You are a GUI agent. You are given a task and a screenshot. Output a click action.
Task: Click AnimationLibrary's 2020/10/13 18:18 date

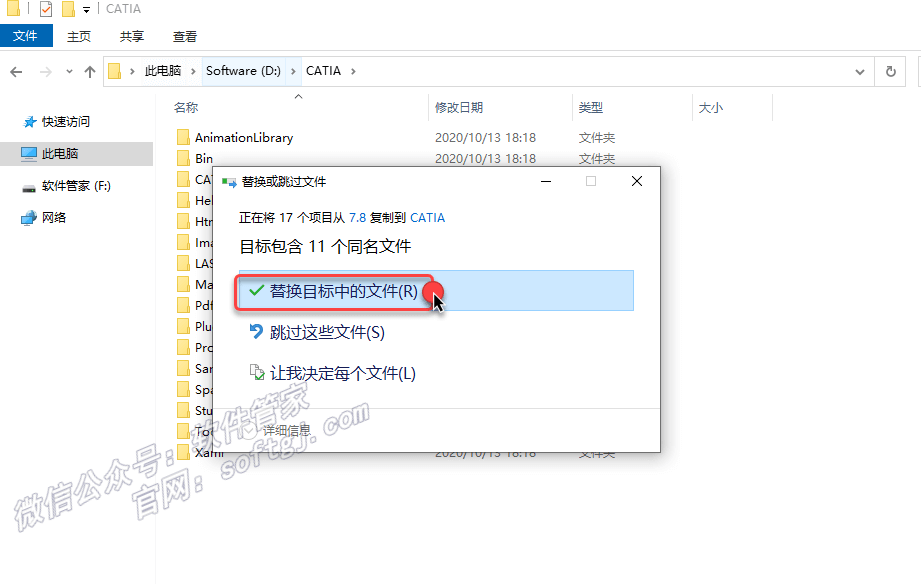coord(485,137)
